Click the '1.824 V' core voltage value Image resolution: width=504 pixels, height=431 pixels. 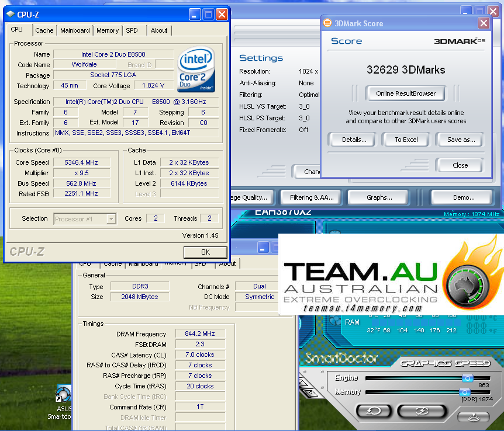[153, 85]
